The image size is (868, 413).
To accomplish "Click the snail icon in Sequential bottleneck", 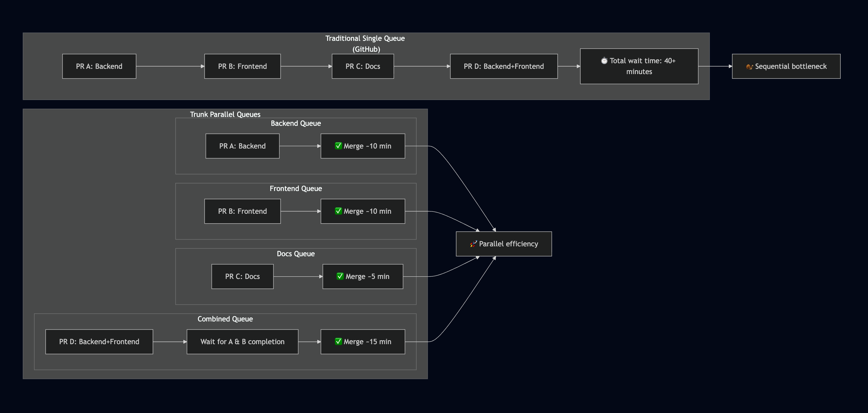I will (749, 67).
